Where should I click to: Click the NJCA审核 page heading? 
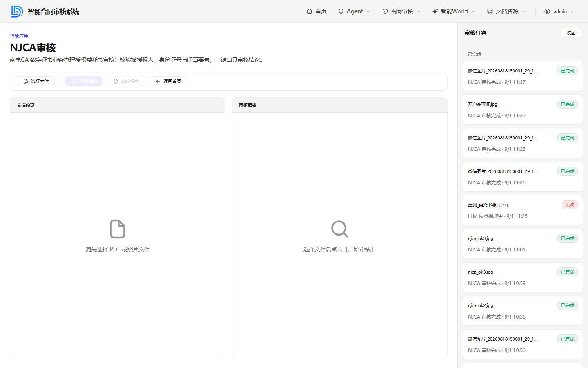click(x=33, y=48)
